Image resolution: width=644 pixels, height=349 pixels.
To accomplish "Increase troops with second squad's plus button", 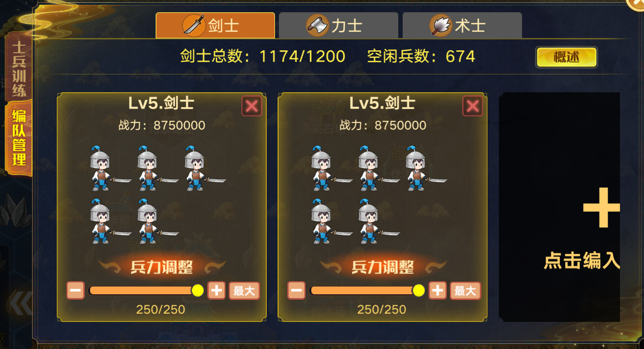I will pos(437,290).
